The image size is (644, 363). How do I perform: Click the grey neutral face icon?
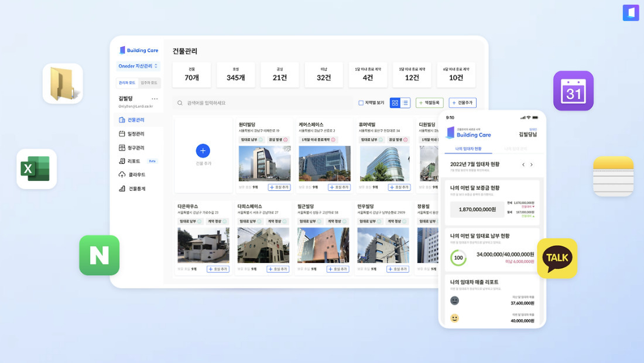click(x=455, y=300)
